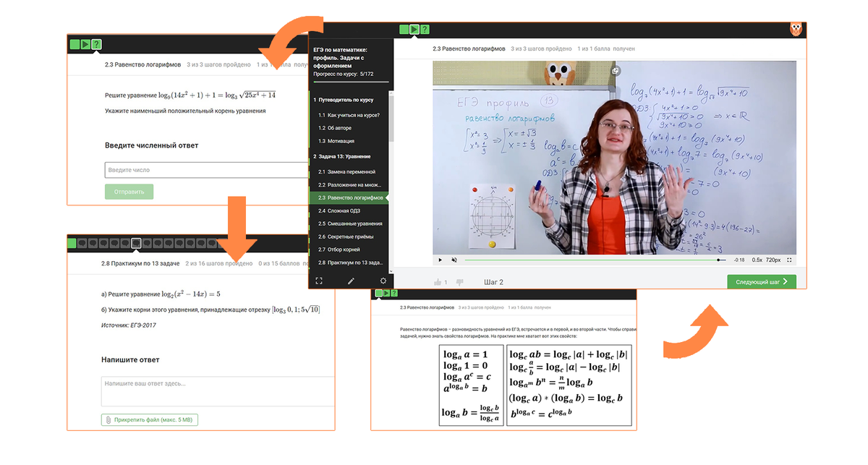Open the owl profile avatar
868x465 pixels.
(796, 30)
